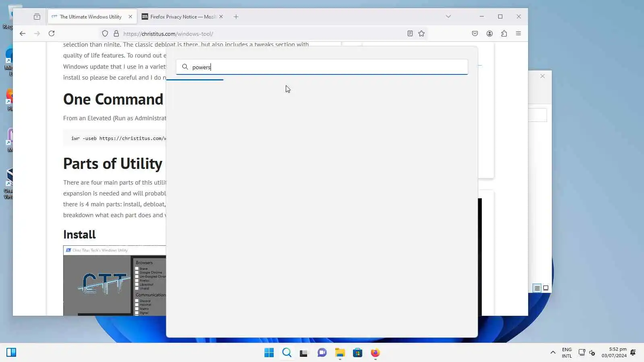644x362 pixels.
Task: Switch to the Firefox Privacy Notice tab
Action: pos(179,17)
